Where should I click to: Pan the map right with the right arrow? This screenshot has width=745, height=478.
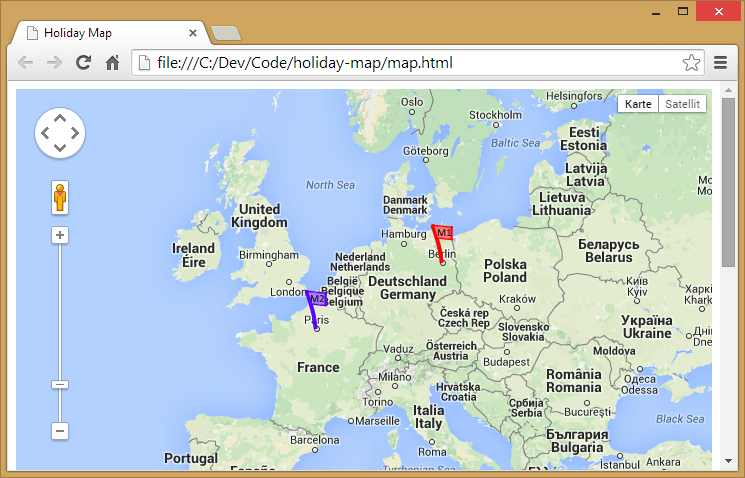click(x=75, y=133)
